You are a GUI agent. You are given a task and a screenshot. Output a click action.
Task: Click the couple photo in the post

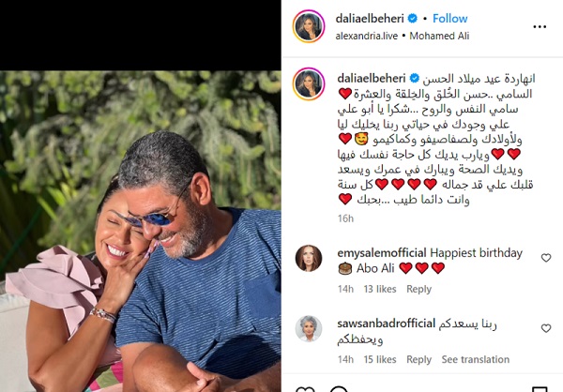pos(141,232)
